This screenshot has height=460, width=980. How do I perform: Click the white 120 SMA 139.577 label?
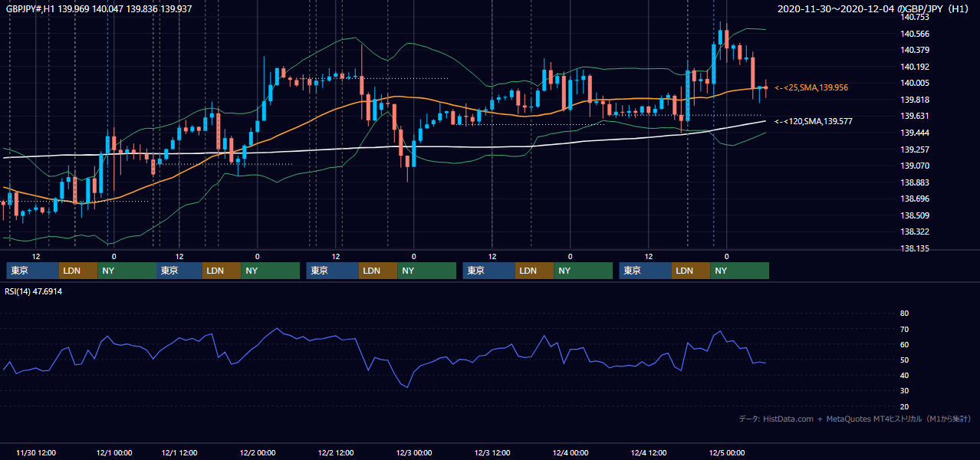(x=813, y=121)
